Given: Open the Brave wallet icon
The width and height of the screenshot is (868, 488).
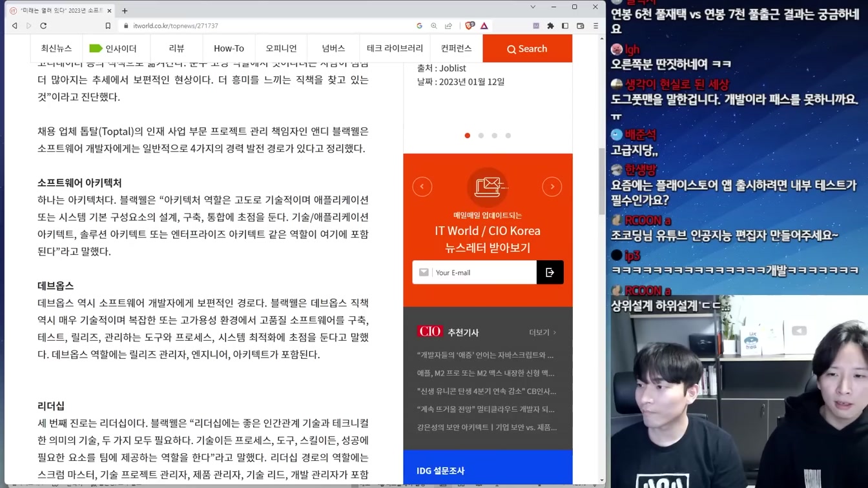Looking at the screenshot, I should point(580,26).
